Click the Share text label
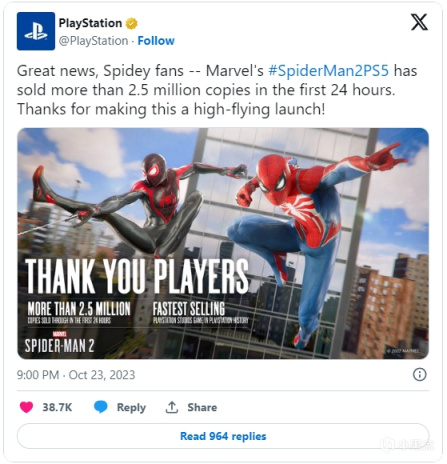 (x=202, y=407)
